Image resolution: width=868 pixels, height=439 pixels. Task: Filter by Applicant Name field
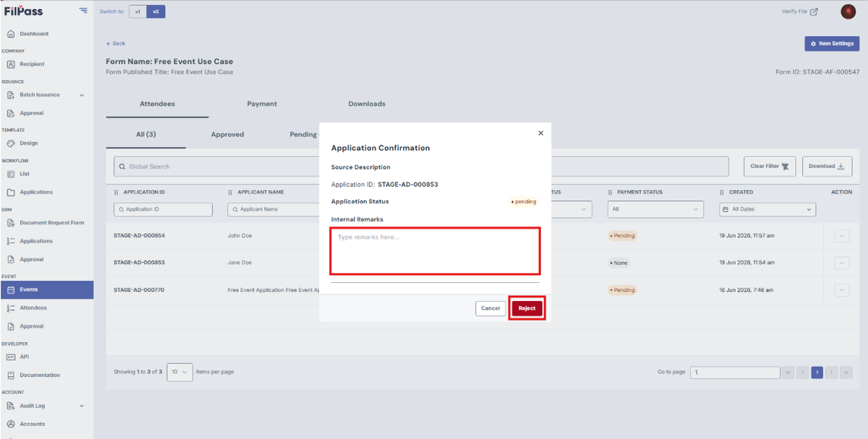(273, 209)
